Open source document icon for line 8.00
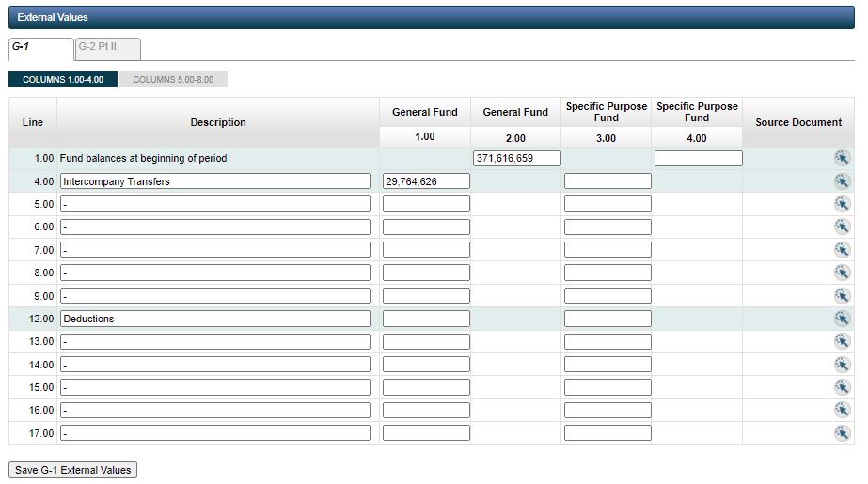 pos(842,273)
